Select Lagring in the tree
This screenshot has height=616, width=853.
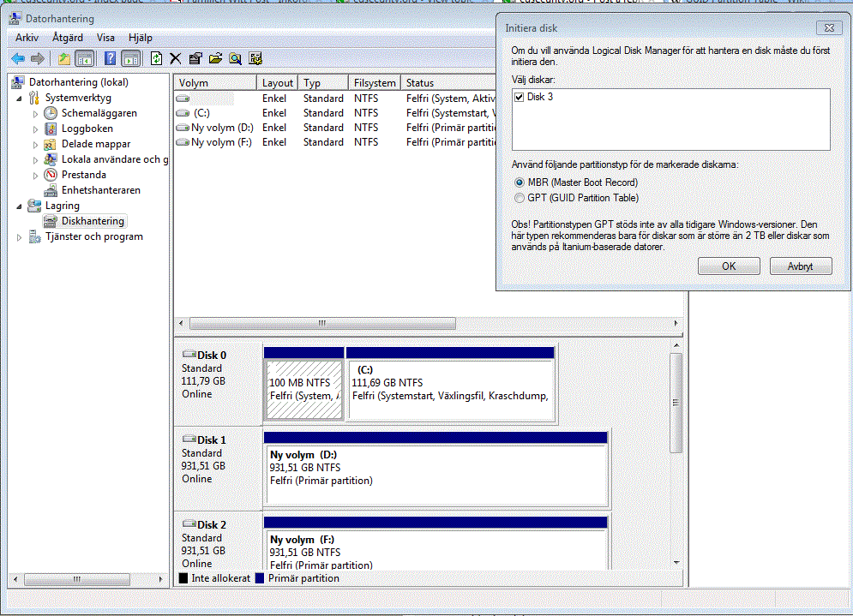[62, 206]
